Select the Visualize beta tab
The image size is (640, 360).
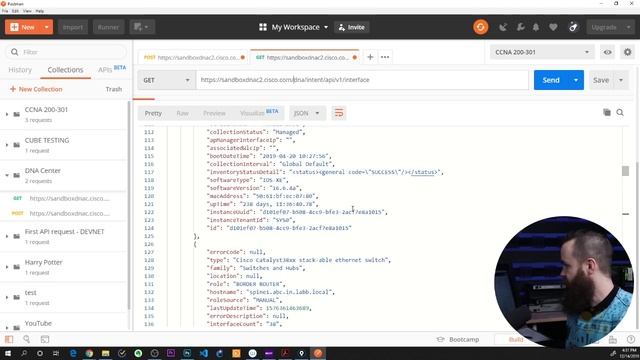(x=259, y=113)
